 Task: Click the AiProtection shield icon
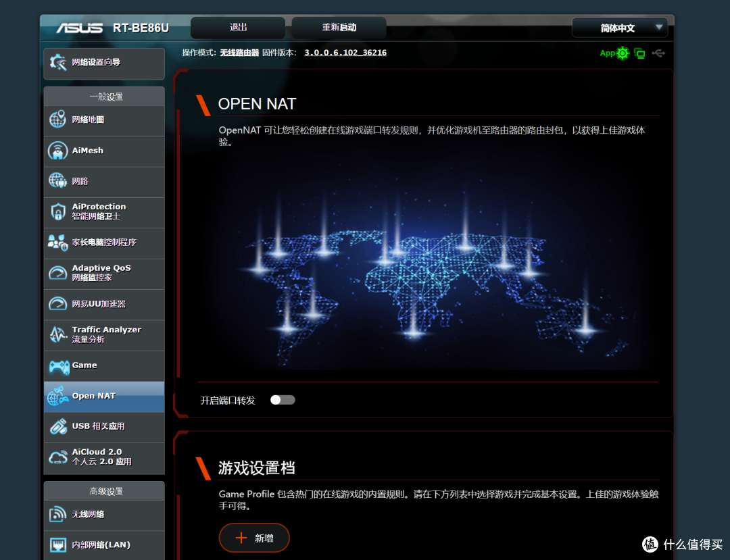coord(57,211)
